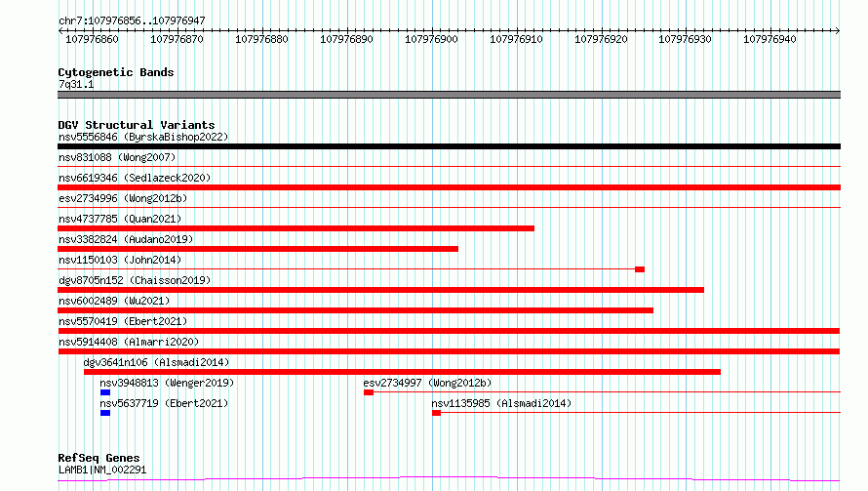Click the red dgv3641n106 Alsmadi2014 bar

pos(402,372)
